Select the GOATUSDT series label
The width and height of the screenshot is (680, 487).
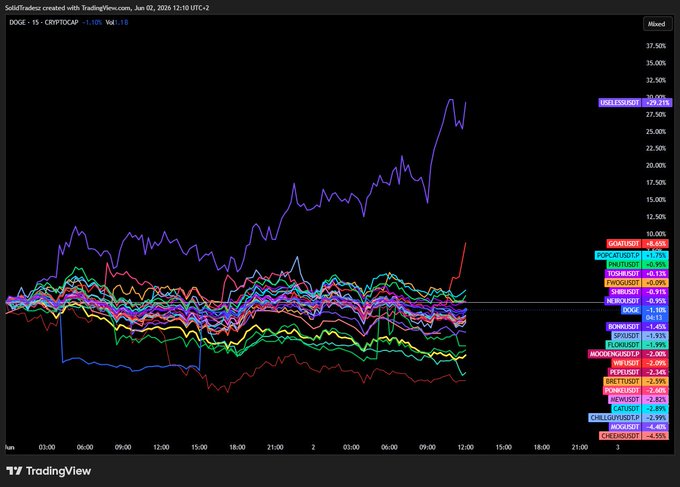tap(624, 244)
